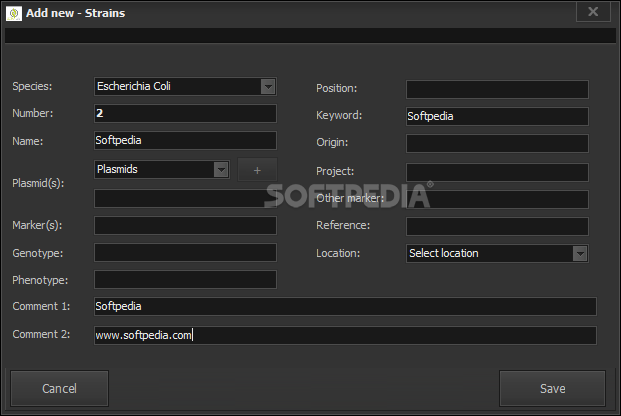
Task: Focus the Project input field
Action: [x=497, y=172]
